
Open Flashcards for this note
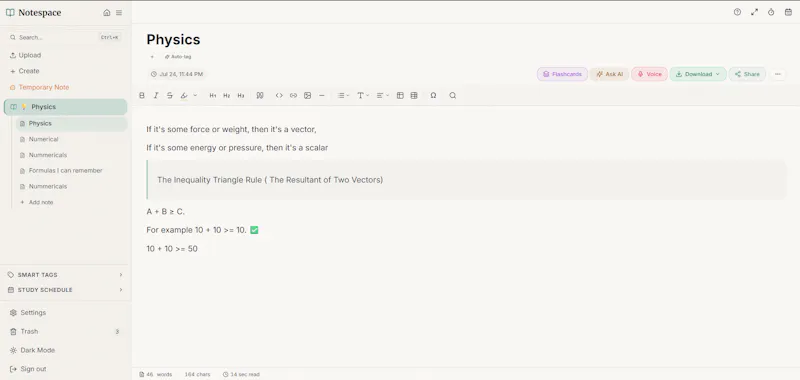tap(562, 74)
